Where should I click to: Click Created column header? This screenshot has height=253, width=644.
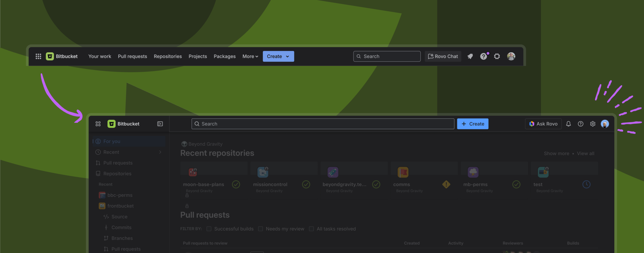coord(412,243)
